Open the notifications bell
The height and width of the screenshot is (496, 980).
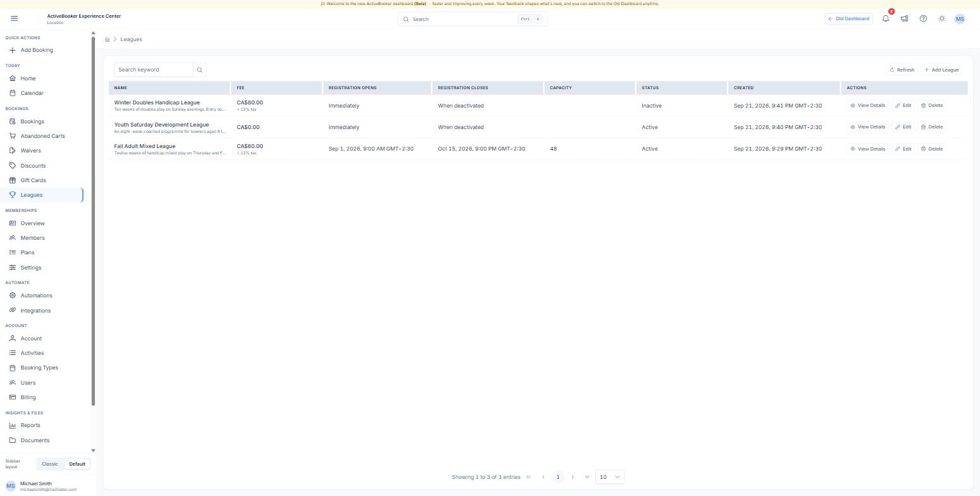886,18
